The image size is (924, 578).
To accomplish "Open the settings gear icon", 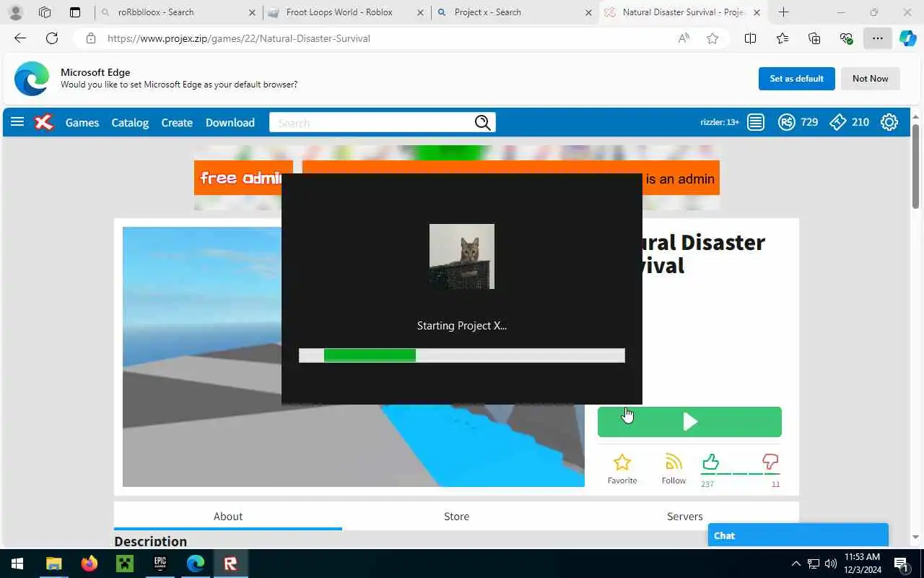I will point(889,122).
